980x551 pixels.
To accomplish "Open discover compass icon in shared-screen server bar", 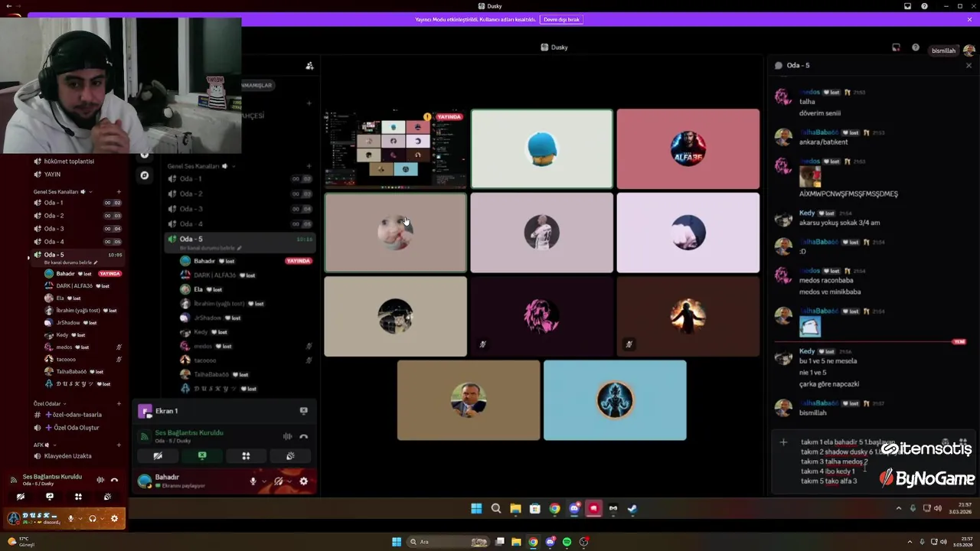I will point(144,175).
